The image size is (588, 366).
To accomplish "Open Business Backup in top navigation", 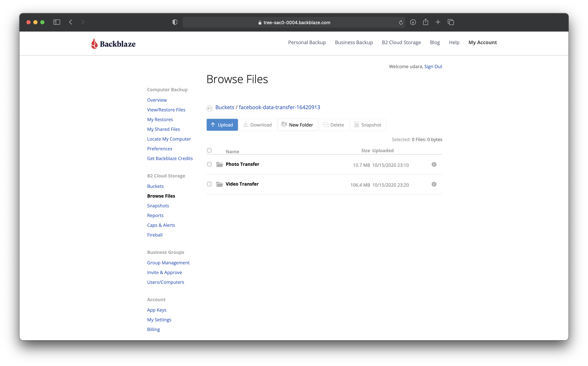I will coord(354,42).
